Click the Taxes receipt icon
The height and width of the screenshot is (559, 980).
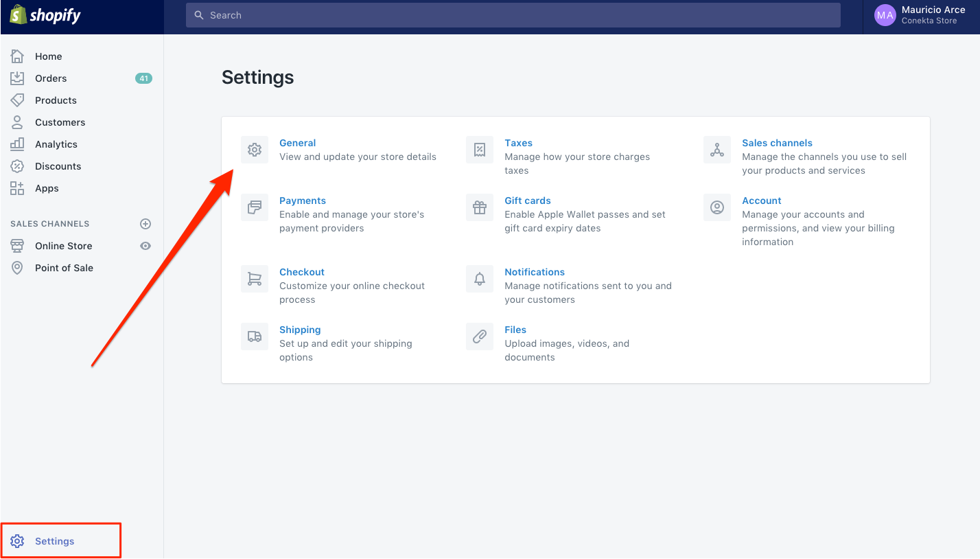point(480,150)
